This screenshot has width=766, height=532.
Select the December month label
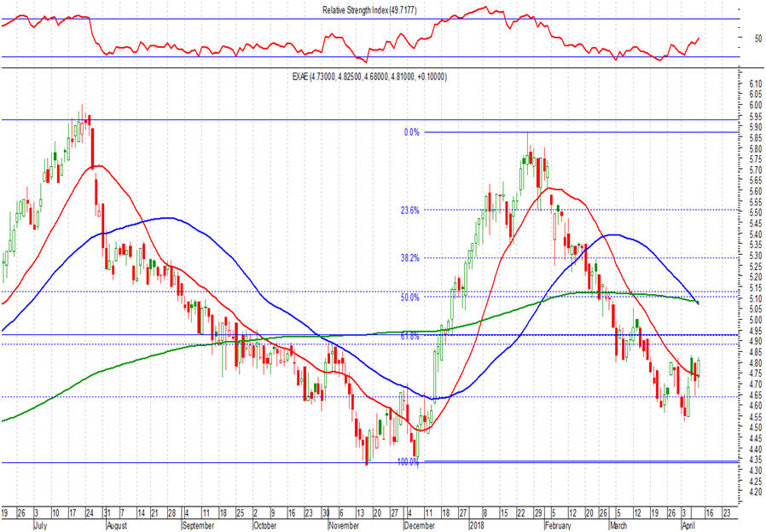[x=419, y=526]
